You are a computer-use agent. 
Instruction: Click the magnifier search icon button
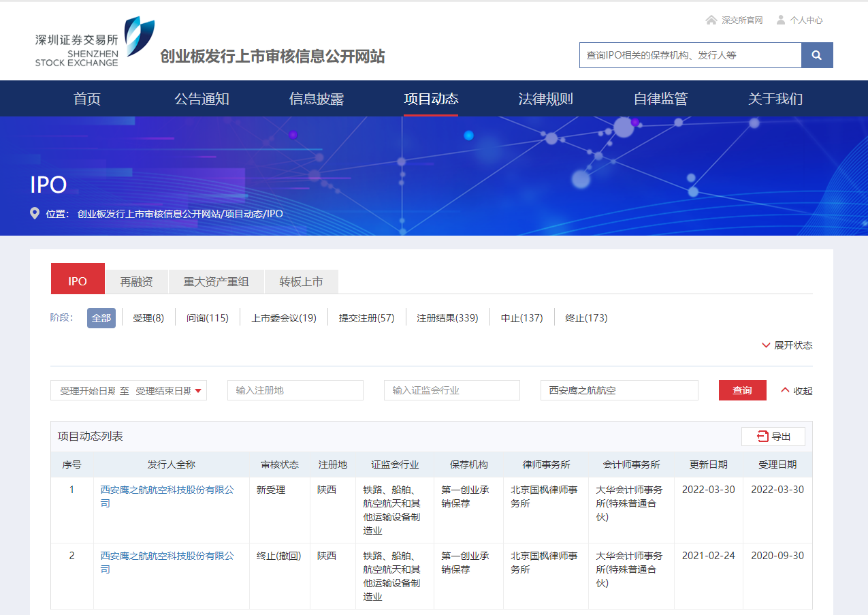point(817,55)
